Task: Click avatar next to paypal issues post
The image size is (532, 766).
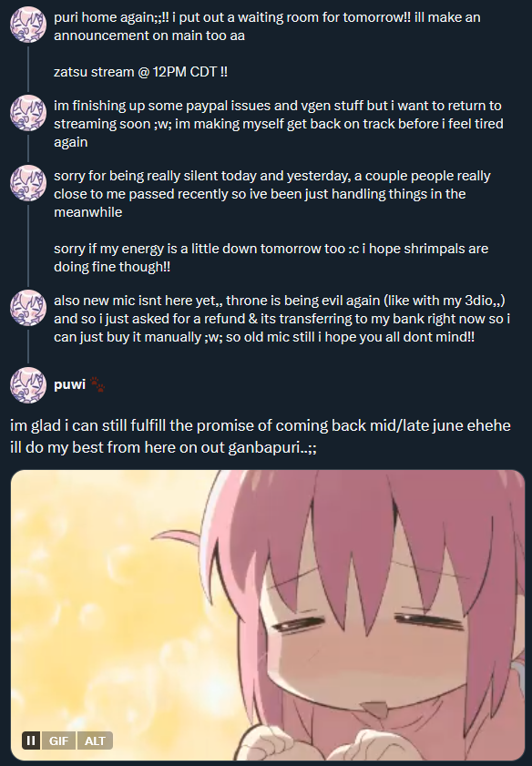Action: click(28, 113)
